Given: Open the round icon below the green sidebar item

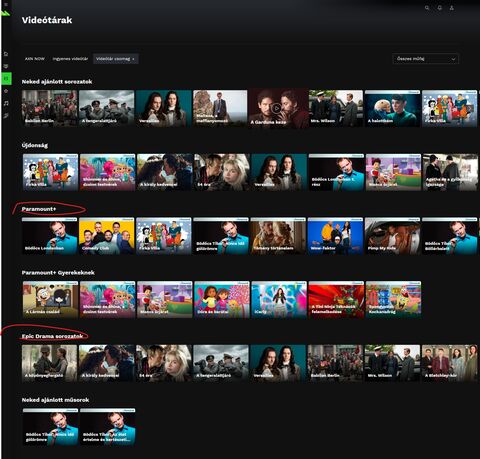Looking at the screenshot, I should click(x=6, y=91).
